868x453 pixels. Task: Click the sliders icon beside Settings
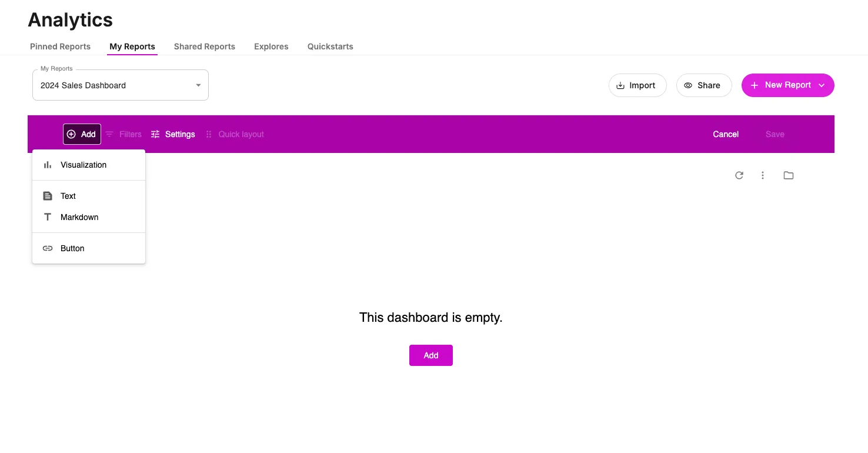pos(155,134)
